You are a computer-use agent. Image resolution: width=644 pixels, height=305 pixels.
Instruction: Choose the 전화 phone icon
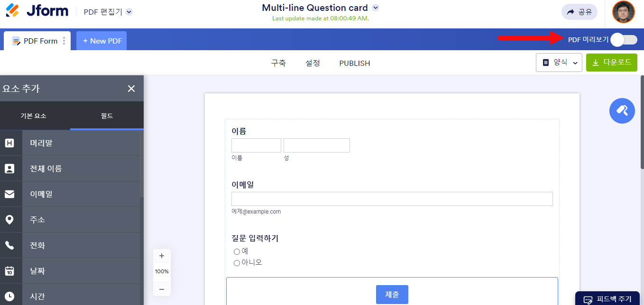coord(9,245)
